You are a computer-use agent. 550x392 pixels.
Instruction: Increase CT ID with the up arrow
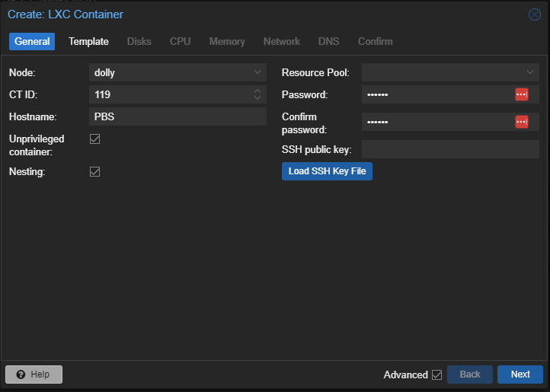coord(257,91)
